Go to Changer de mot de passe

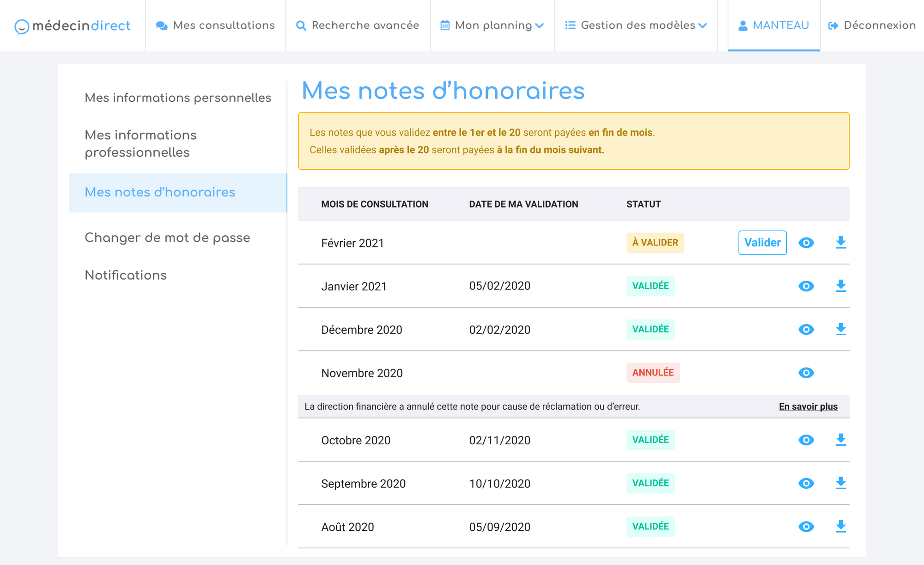point(167,238)
